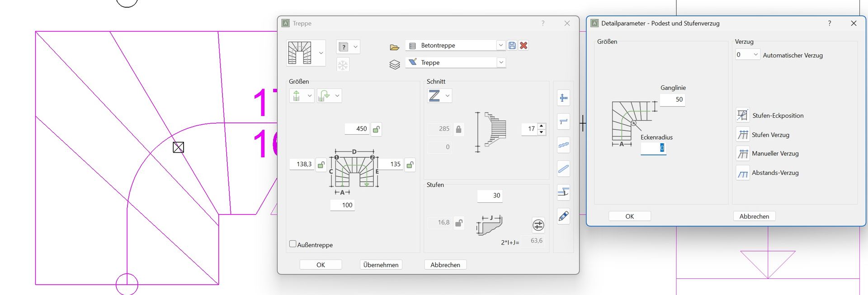The height and width of the screenshot is (295, 868).
Task: Click the Übernehmen button
Action: click(x=381, y=265)
